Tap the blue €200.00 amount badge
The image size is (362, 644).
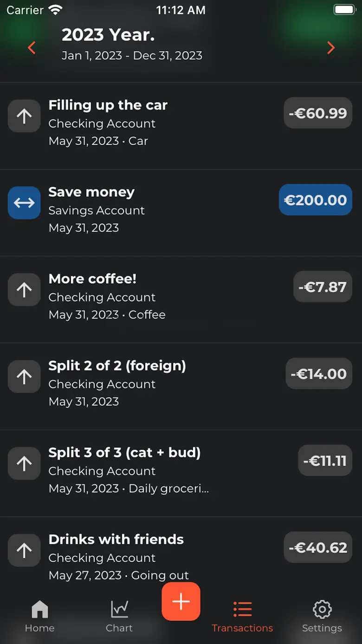316,200
